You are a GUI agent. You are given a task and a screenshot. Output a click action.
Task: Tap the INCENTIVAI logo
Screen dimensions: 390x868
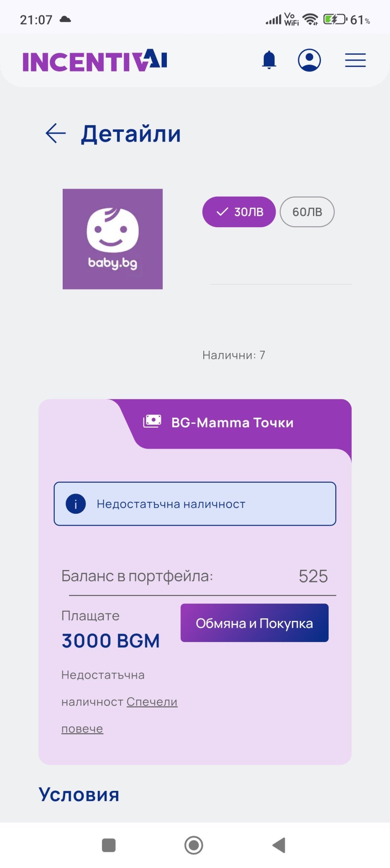click(95, 61)
